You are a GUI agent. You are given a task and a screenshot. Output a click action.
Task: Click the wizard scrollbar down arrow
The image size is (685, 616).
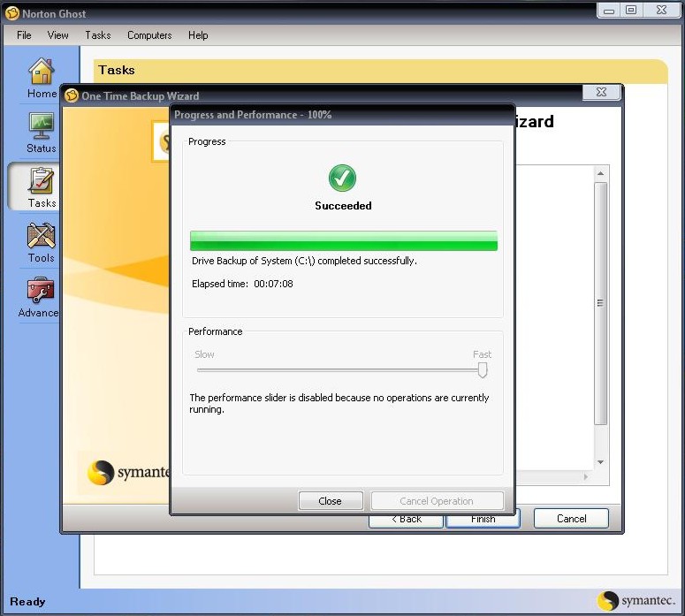601,462
